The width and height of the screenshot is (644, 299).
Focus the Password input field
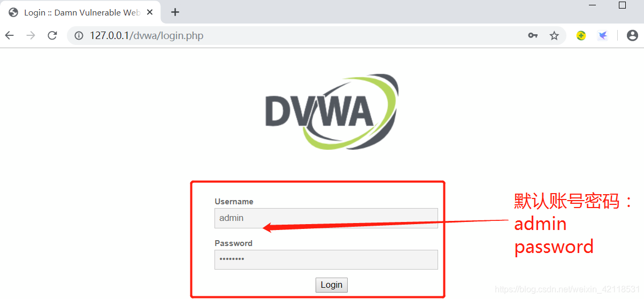click(x=326, y=259)
